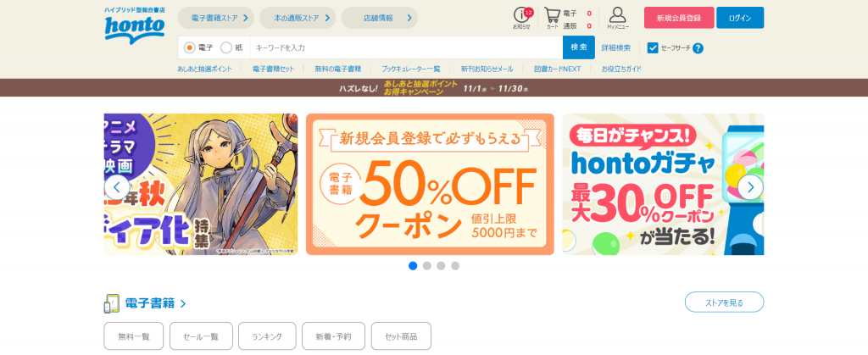
Task: Expand the 電子書籍ストア menu
Action: pyautogui.click(x=216, y=18)
